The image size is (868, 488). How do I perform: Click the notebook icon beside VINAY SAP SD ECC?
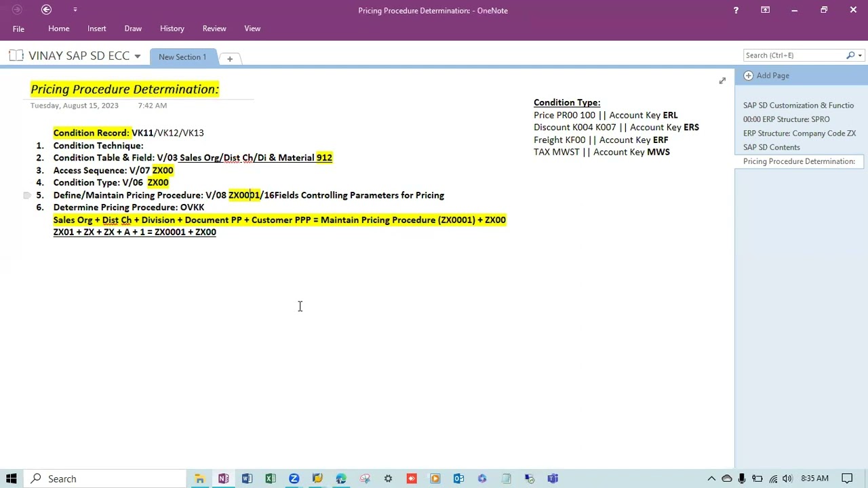point(16,56)
